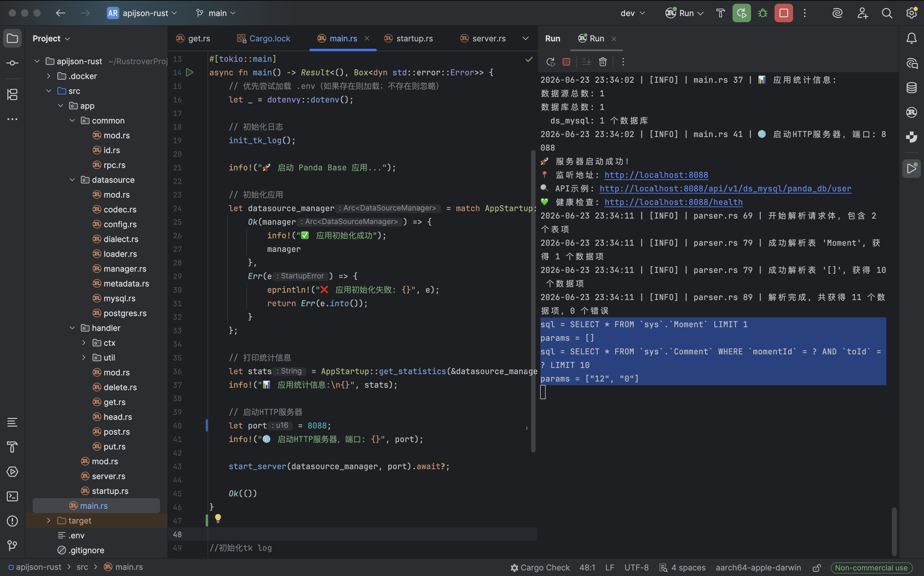924x576 pixels.
Task: Toggle scroll to end in Run console
Action: (586, 62)
